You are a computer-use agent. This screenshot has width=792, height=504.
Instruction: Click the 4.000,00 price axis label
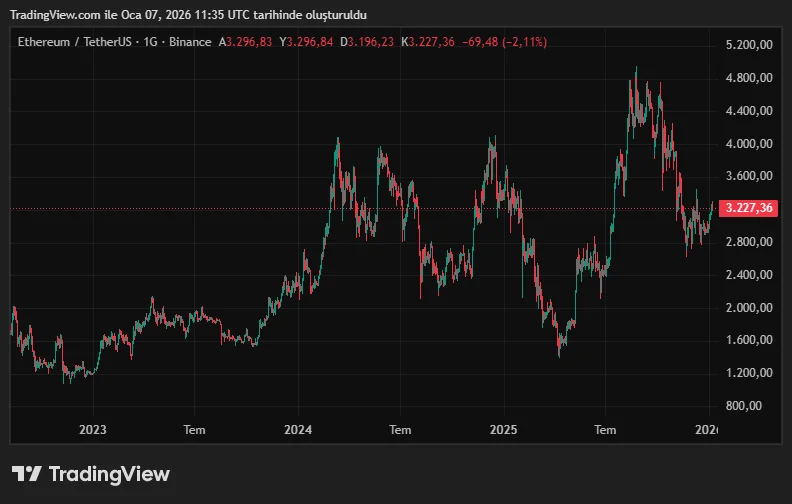[x=749, y=143]
